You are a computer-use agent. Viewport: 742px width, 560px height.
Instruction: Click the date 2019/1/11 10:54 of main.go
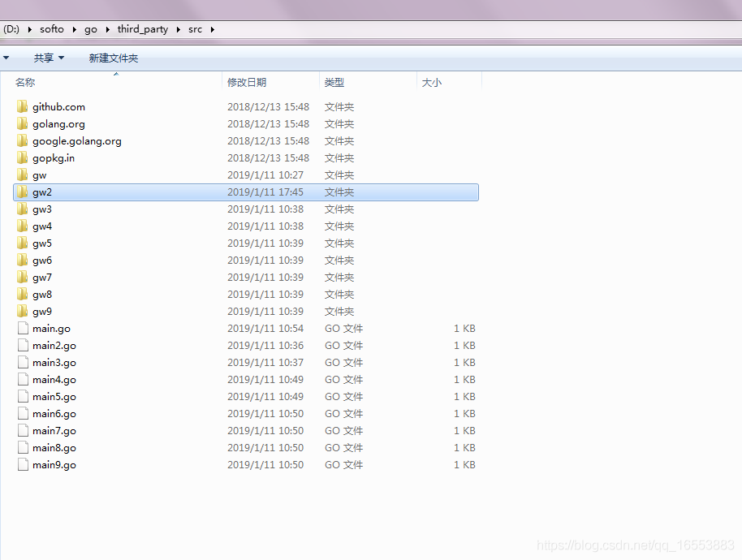265,328
